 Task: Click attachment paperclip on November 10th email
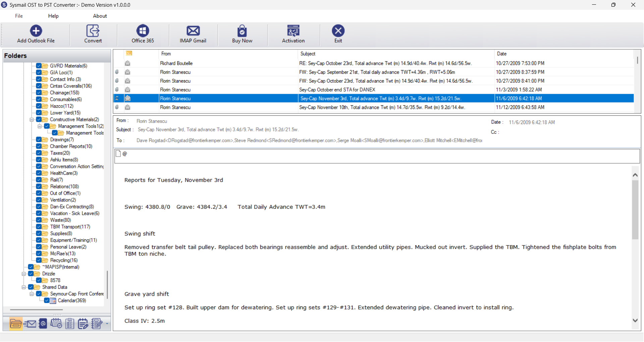point(117,107)
